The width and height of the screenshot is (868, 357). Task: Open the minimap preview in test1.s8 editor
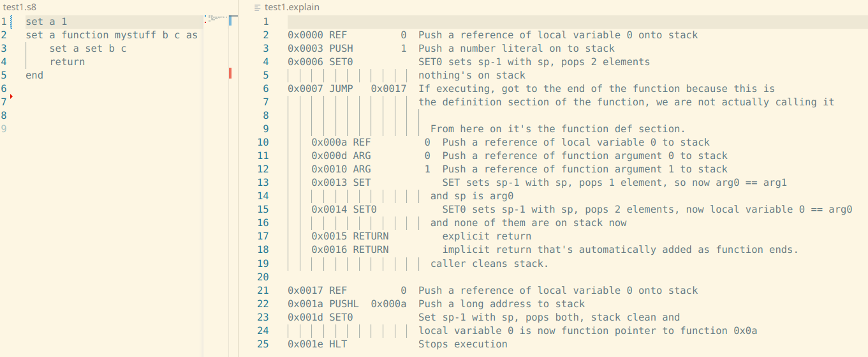coord(216,19)
